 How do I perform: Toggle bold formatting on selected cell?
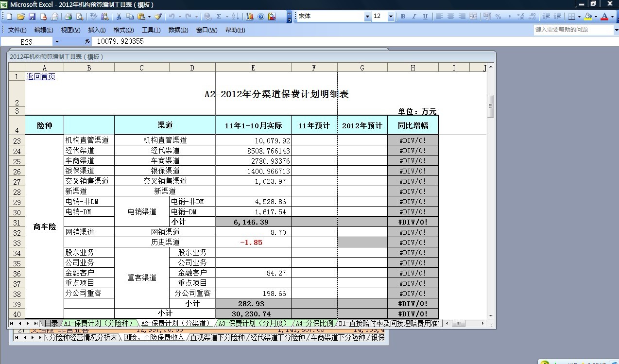coord(403,16)
